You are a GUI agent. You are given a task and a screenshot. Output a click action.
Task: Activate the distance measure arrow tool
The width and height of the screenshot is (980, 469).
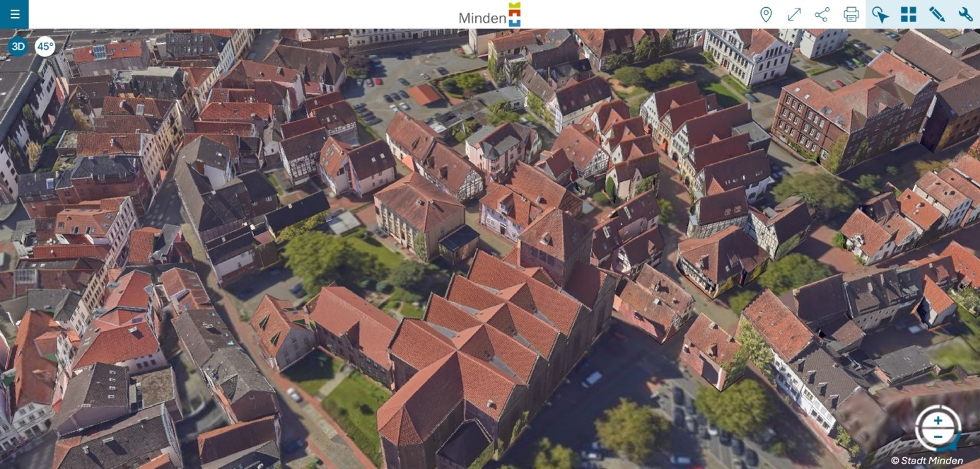(794, 15)
